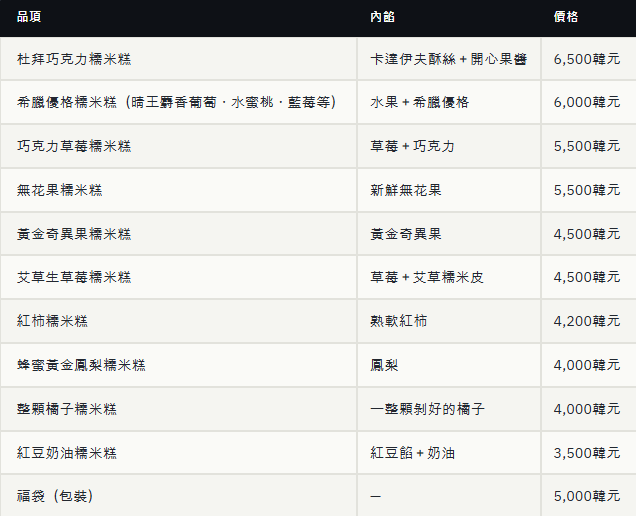Select the 紅柿糯米糕 item cell
Screen dimensions: 636x516
click(178, 321)
